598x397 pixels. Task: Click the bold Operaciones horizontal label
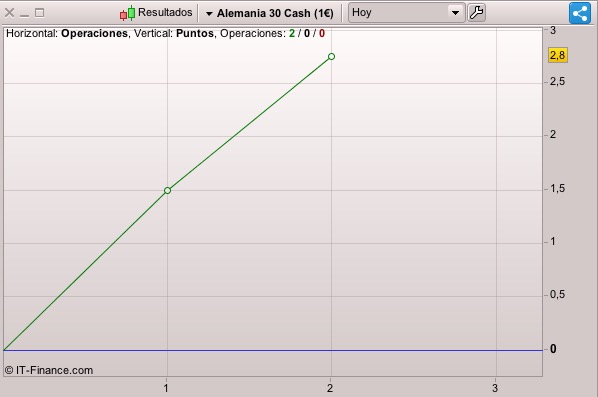coord(94,34)
